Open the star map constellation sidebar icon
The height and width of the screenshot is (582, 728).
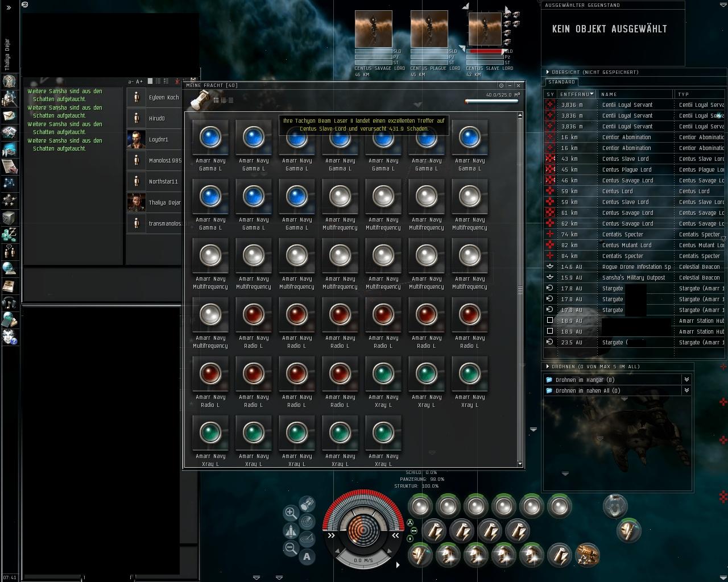pos(10,183)
